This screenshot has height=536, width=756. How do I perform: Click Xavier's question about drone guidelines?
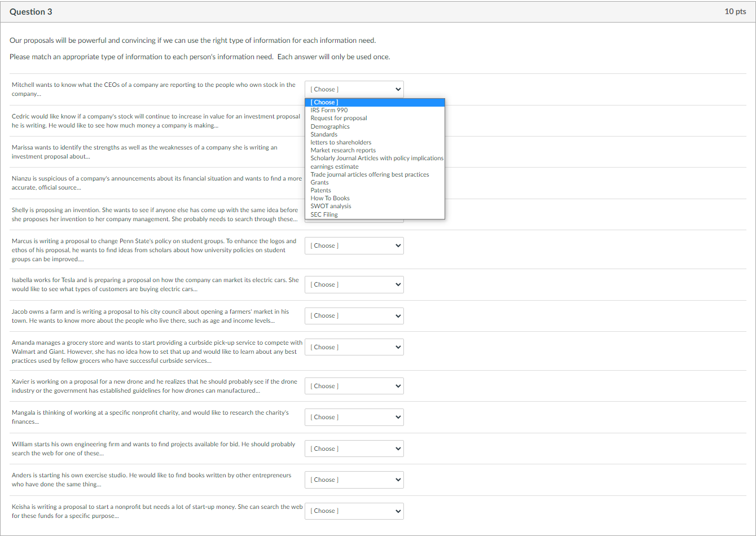[155, 386]
